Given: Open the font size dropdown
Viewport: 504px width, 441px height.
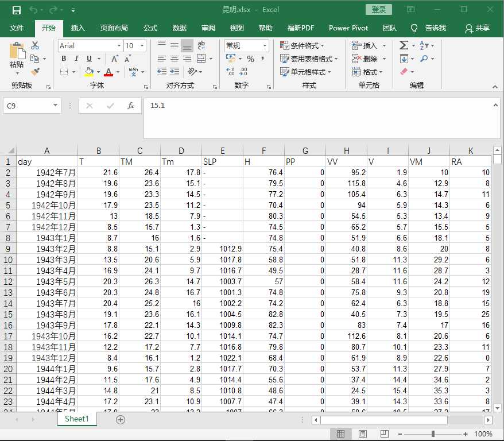Looking at the screenshot, I should click(x=142, y=45).
